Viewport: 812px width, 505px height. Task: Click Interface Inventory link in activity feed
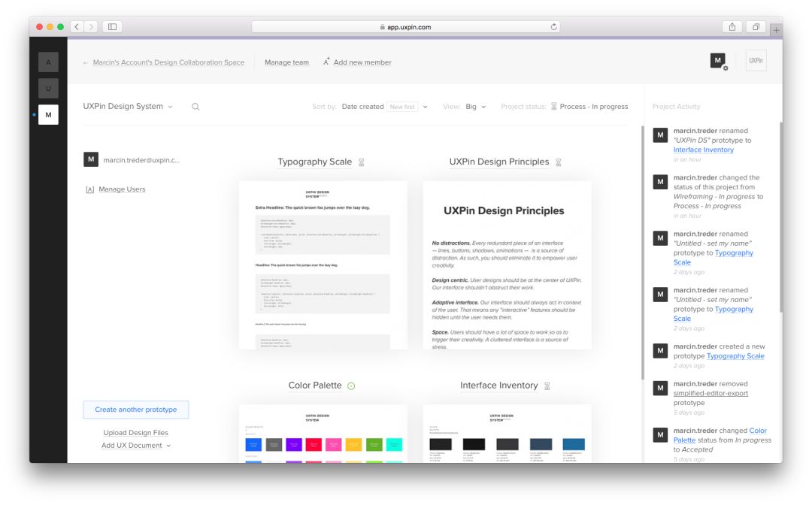pos(703,150)
